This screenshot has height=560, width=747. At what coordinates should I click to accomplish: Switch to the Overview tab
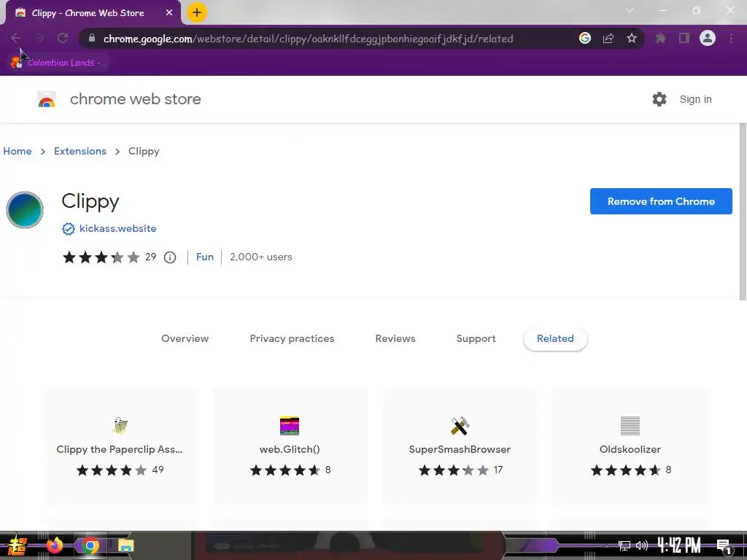[185, 338]
